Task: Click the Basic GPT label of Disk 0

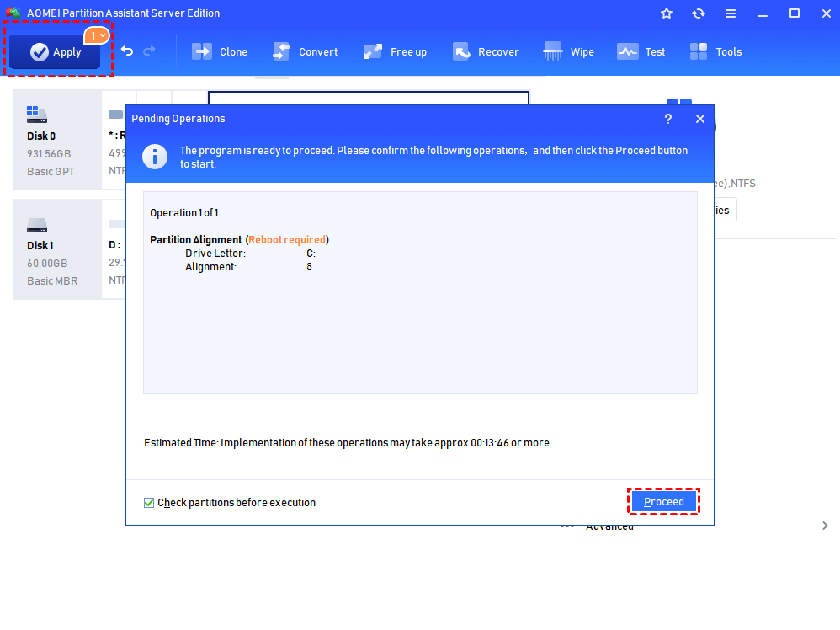Action: pyautogui.click(x=51, y=172)
